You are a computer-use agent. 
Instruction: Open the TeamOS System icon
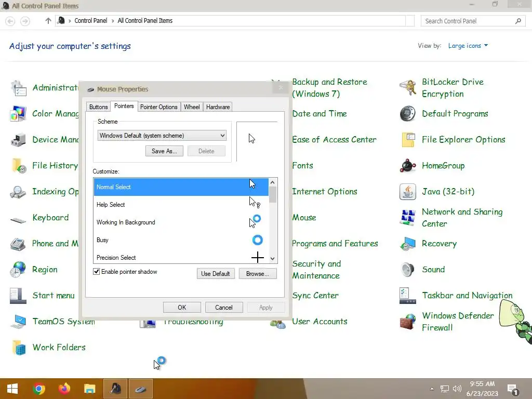pyautogui.click(x=18, y=322)
